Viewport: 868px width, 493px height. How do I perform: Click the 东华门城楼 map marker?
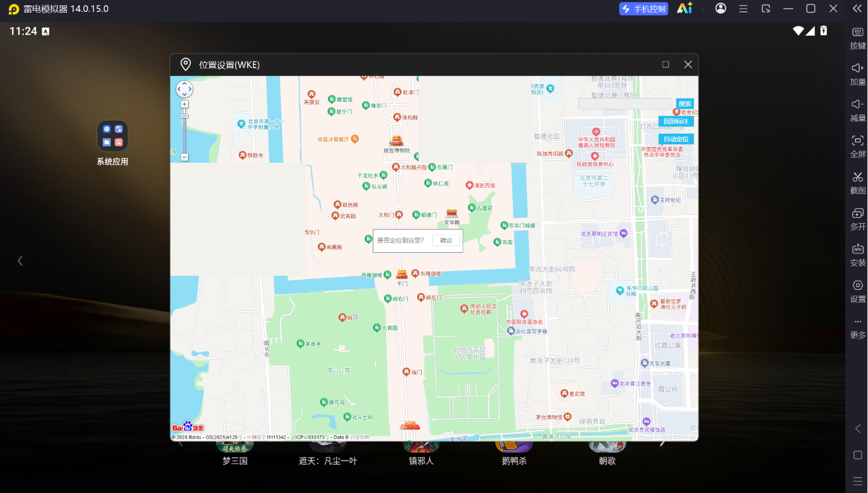[505, 226]
